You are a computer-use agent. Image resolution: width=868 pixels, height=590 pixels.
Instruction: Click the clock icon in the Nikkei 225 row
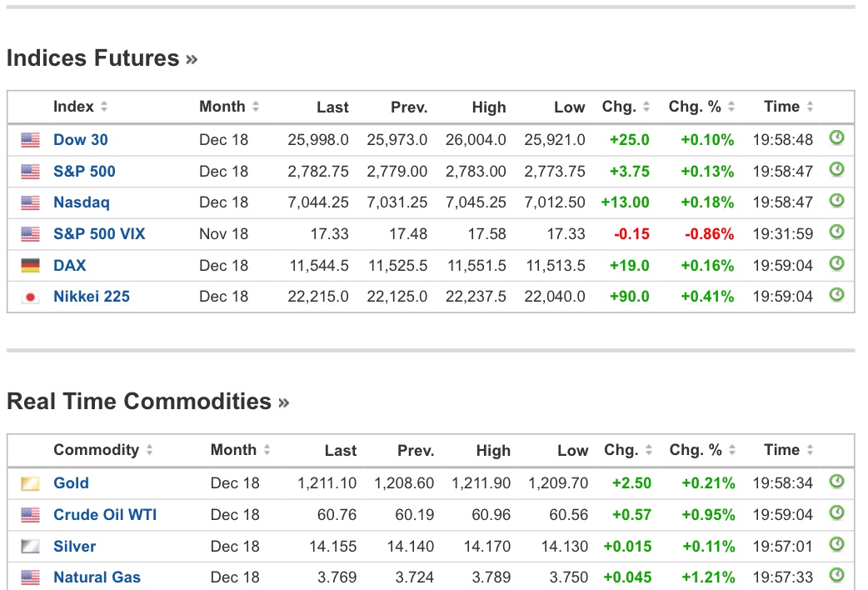click(836, 295)
